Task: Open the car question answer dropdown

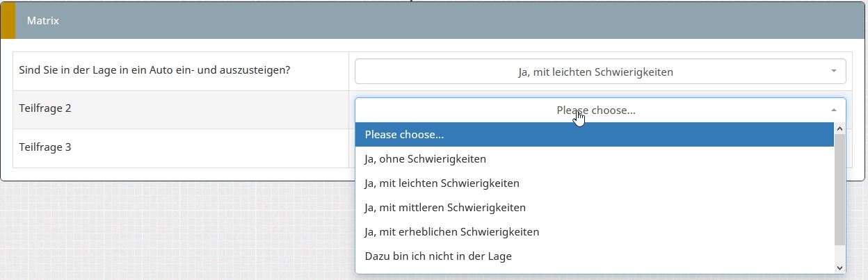Action: 595,72
